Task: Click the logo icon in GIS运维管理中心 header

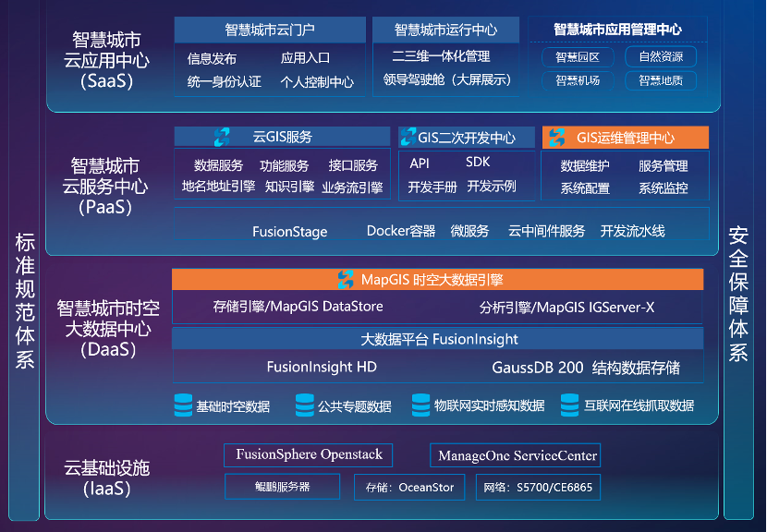Action: (556, 138)
